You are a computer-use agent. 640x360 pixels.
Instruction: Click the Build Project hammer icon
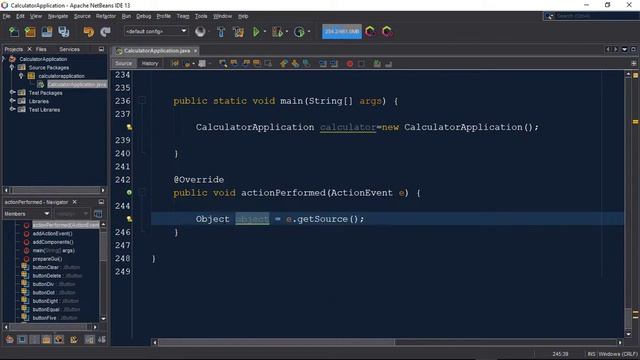pos(221,32)
